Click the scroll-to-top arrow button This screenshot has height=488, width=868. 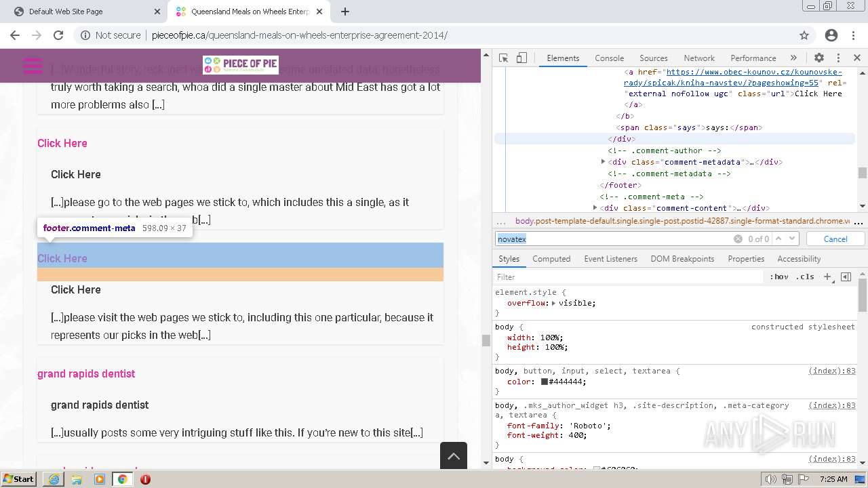(x=454, y=455)
